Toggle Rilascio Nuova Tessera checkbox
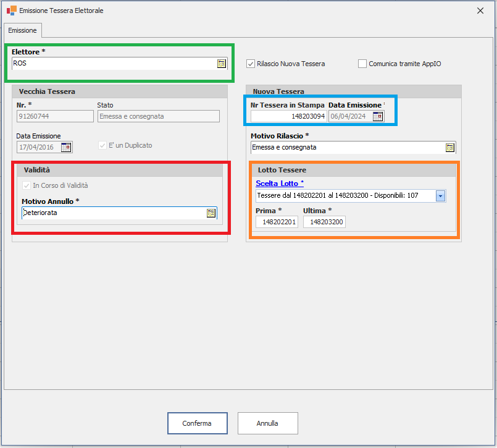 251,64
